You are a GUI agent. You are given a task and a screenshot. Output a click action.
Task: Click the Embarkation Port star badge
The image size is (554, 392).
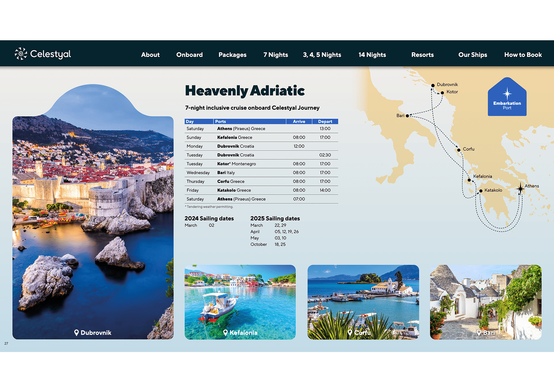(507, 97)
